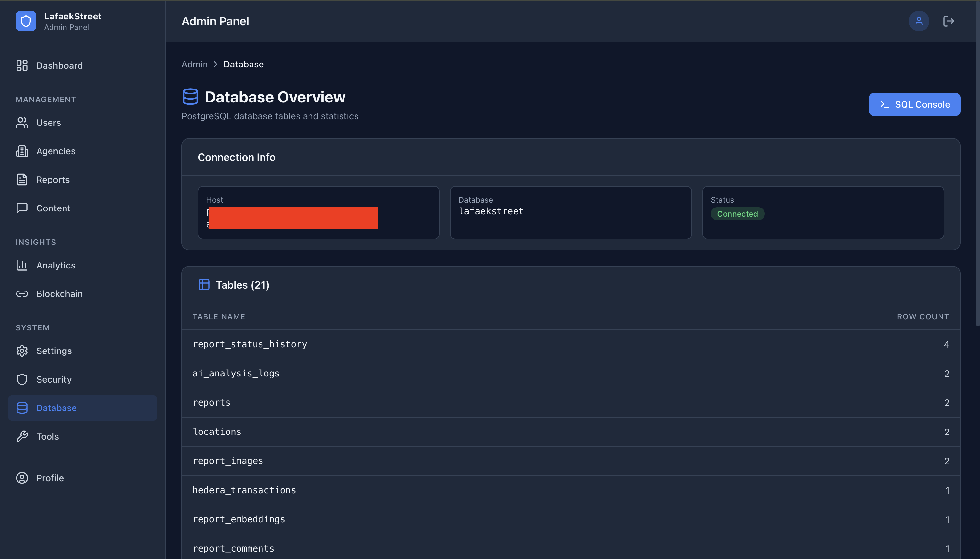Click the logout icon top right
This screenshot has height=559, width=980.
[949, 21]
